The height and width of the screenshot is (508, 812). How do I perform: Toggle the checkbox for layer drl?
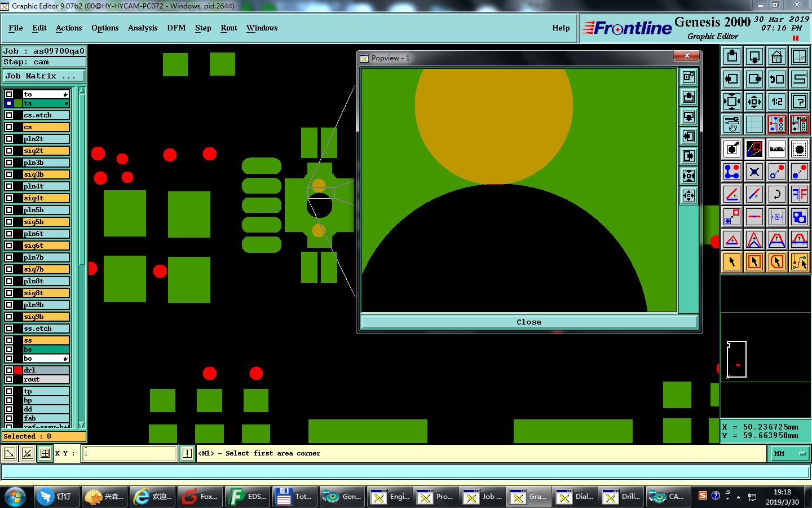[x=9, y=370]
